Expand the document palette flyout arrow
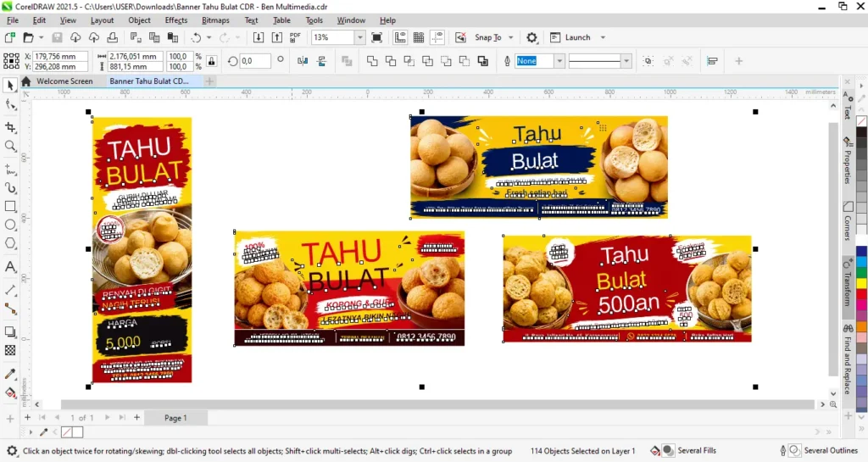Screen dimensions: 868x462 tap(31, 431)
